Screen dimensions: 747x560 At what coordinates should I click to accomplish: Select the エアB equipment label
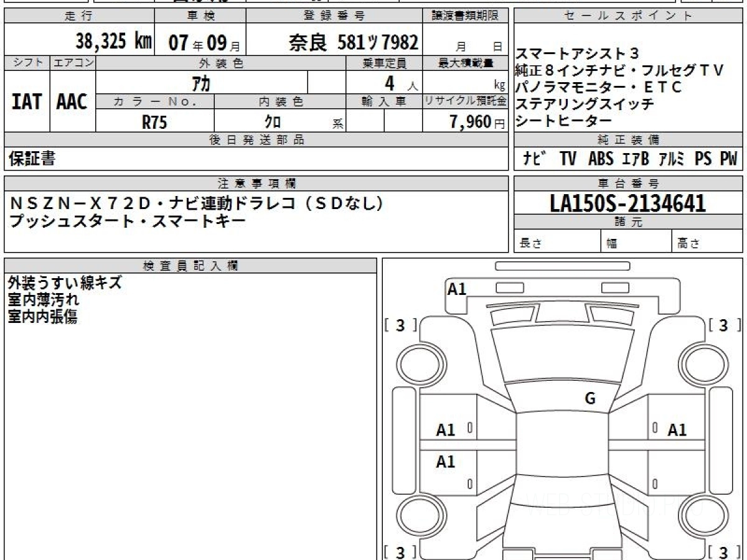tap(636, 159)
